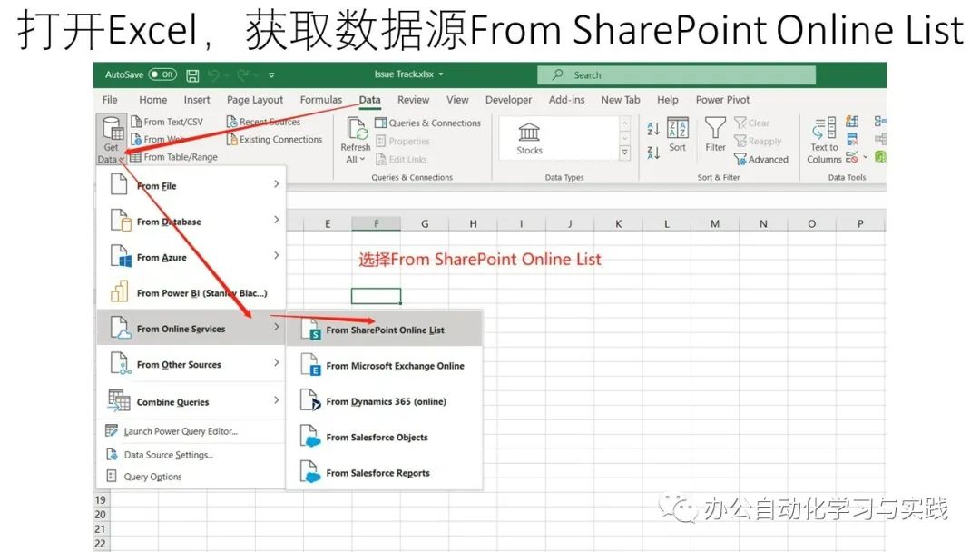
Task: Click the Redo arrow icon
Action: click(x=243, y=75)
